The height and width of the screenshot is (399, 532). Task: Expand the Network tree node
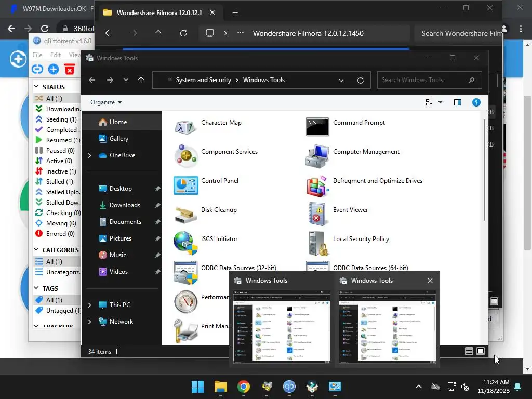89,322
